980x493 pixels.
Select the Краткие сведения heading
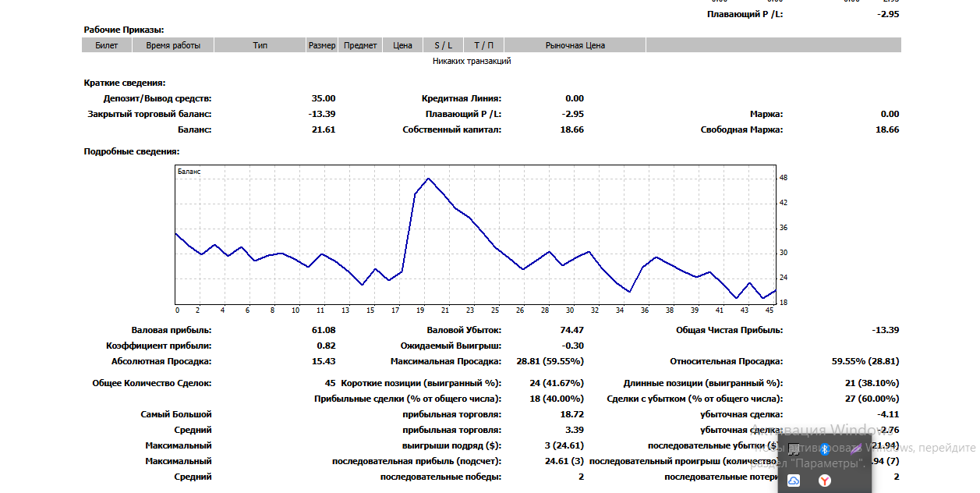tap(125, 83)
